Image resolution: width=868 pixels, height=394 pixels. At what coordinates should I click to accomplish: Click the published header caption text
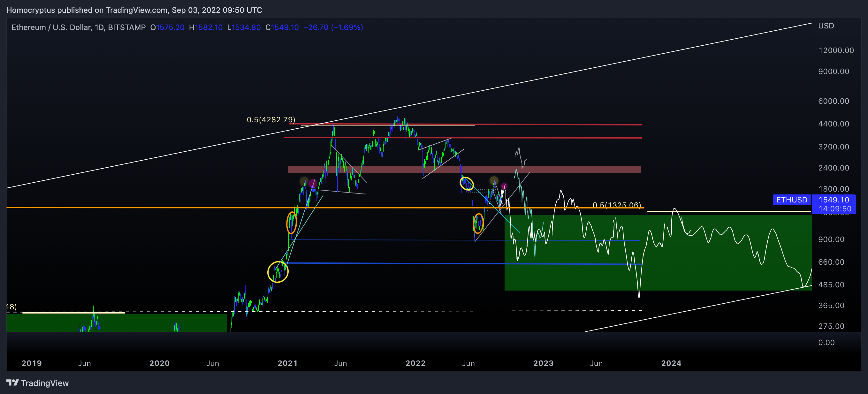pos(134,10)
